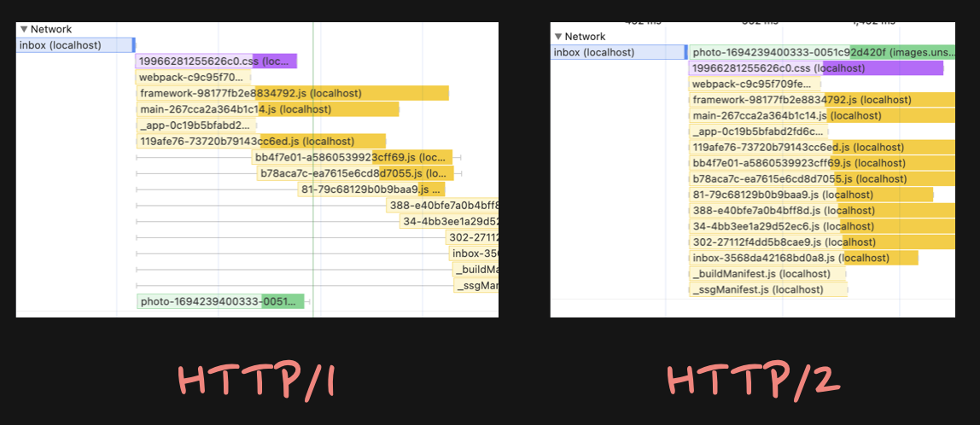Click the _buildManifest.js request in HTTP/2 panel
Viewport: 980px width, 425px height.
click(x=767, y=274)
